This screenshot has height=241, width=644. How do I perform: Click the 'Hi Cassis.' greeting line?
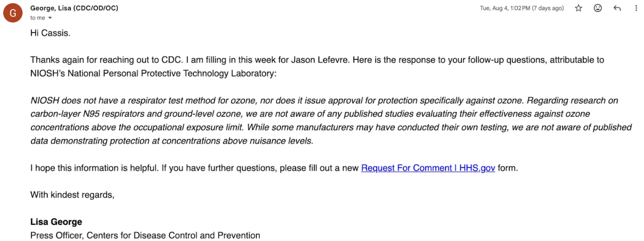(x=50, y=33)
